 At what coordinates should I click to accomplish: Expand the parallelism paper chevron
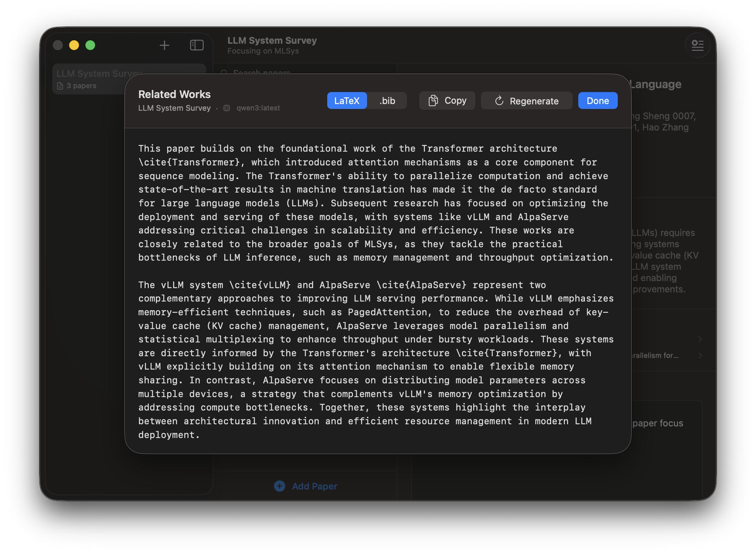(x=700, y=355)
